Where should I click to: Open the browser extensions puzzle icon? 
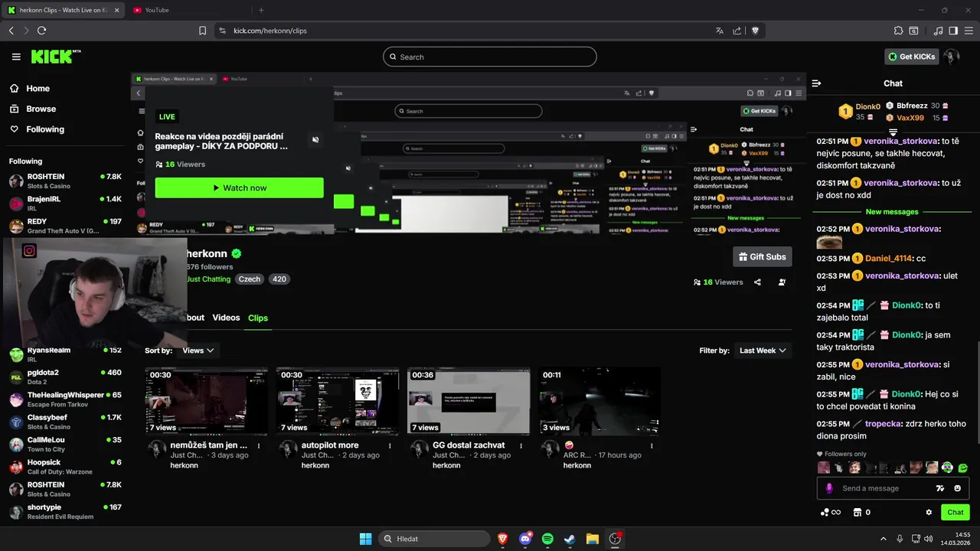(x=898, y=31)
